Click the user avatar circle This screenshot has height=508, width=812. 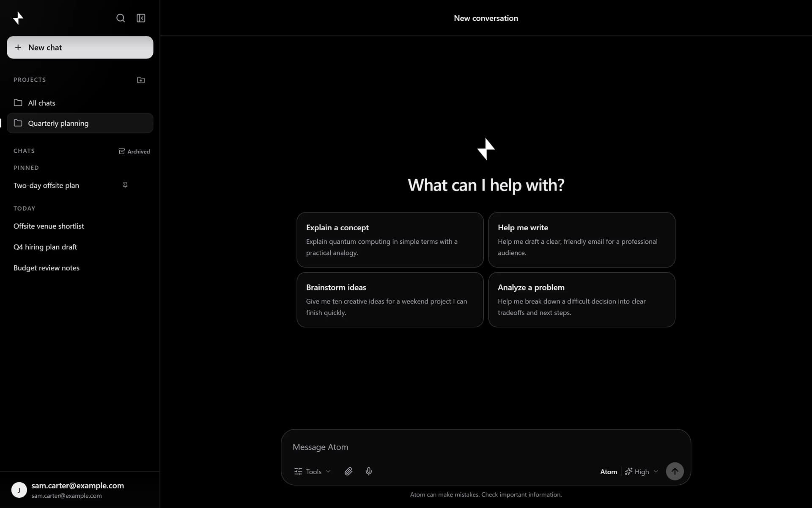pyautogui.click(x=19, y=490)
